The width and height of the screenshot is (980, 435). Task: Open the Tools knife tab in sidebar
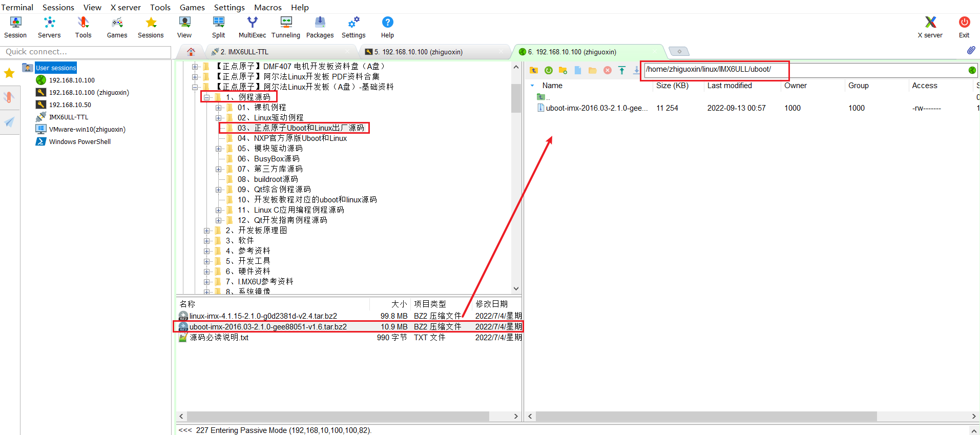pyautogui.click(x=9, y=97)
